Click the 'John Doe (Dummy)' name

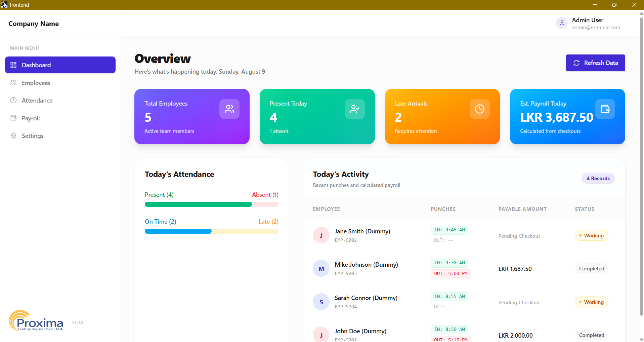[x=360, y=331]
